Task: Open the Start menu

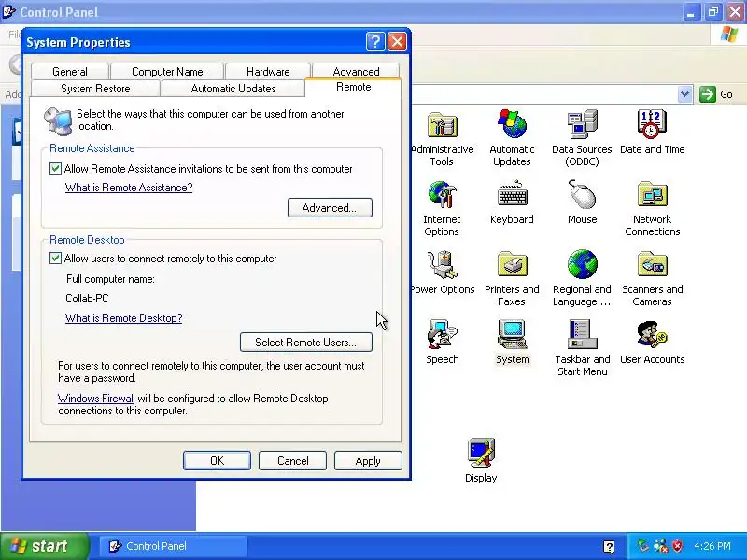Action: [44, 546]
